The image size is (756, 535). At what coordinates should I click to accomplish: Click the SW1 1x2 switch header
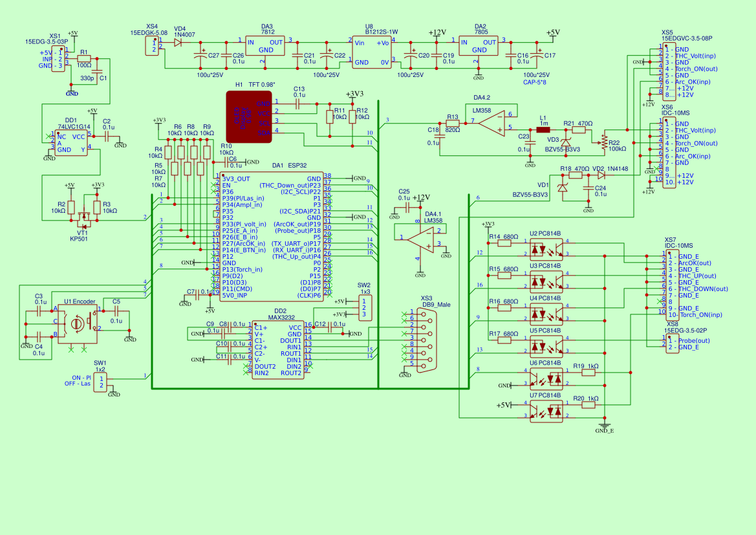[x=100, y=382]
